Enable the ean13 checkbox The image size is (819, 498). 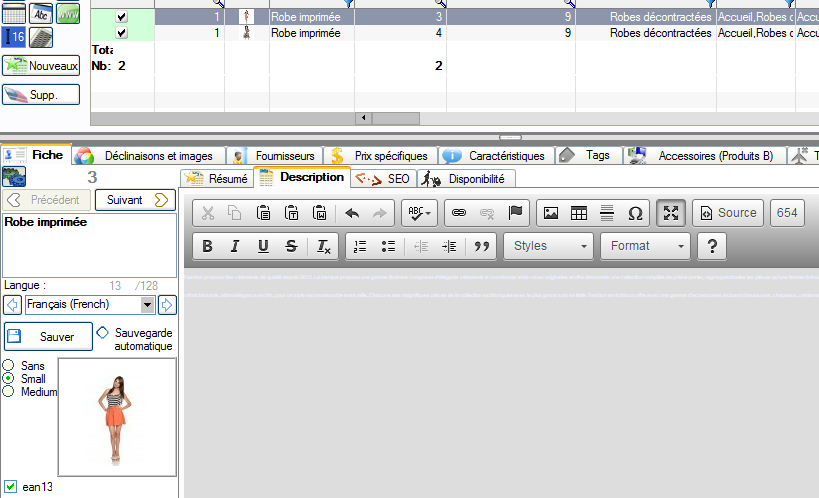(x=10, y=487)
